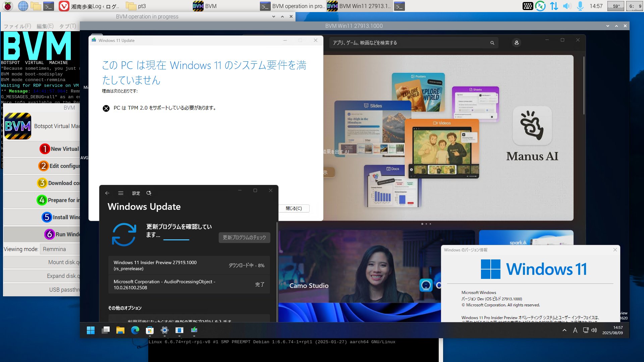Screen dimensions: 644x362
Task: Click step 1 New Virtual machine button
Action: click(42, 149)
